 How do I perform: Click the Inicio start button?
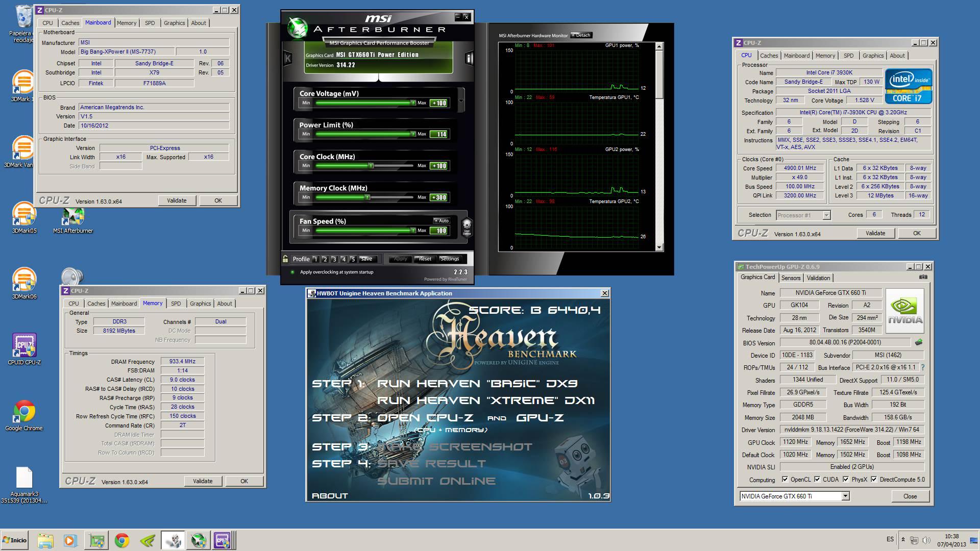click(x=15, y=540)
